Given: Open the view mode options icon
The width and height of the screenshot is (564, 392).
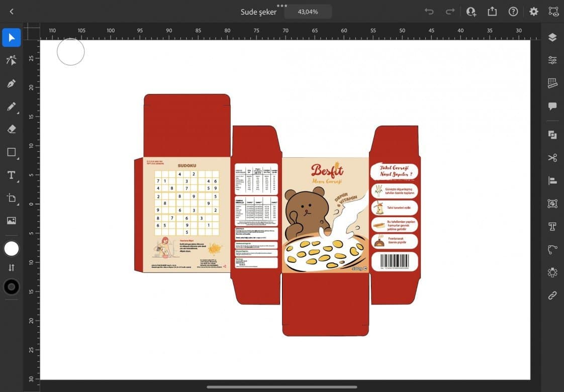Looking at the screenshot, I should [x=553, y=12].
